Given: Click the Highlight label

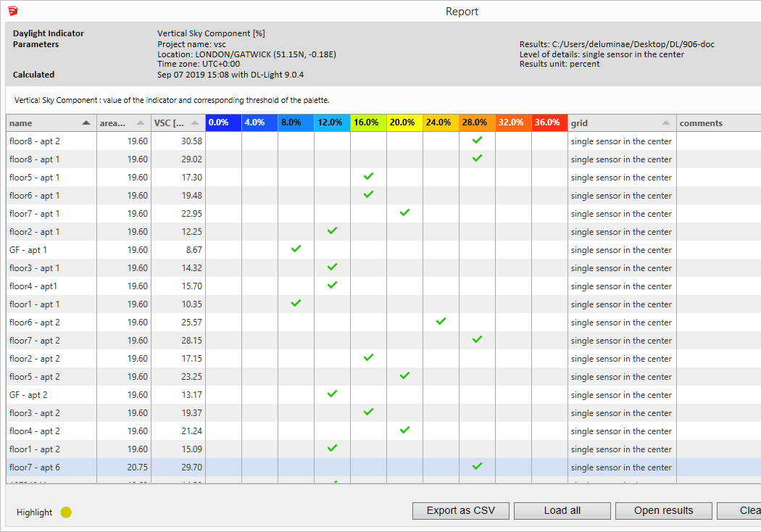Looking at the screenshot, I should point(35,512).
